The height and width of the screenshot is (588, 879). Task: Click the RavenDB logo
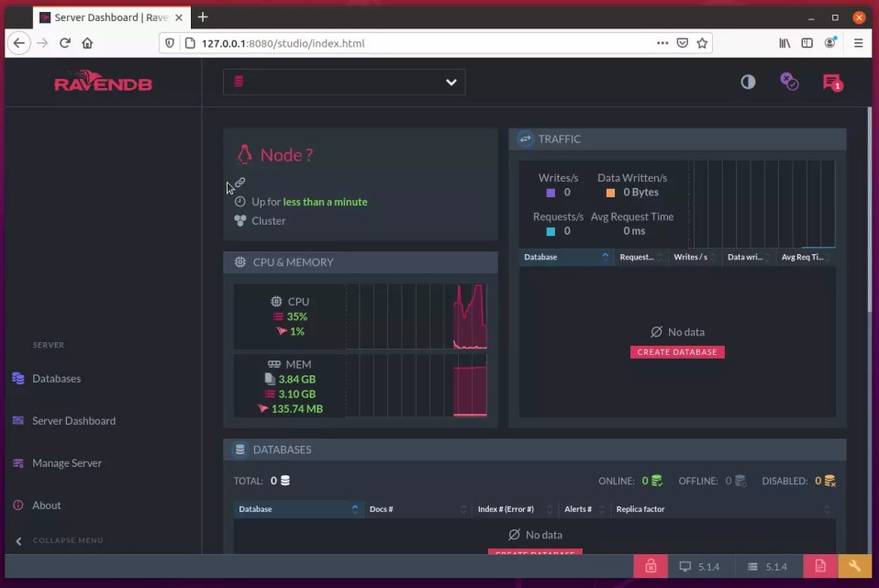click(x=101, y=82)
